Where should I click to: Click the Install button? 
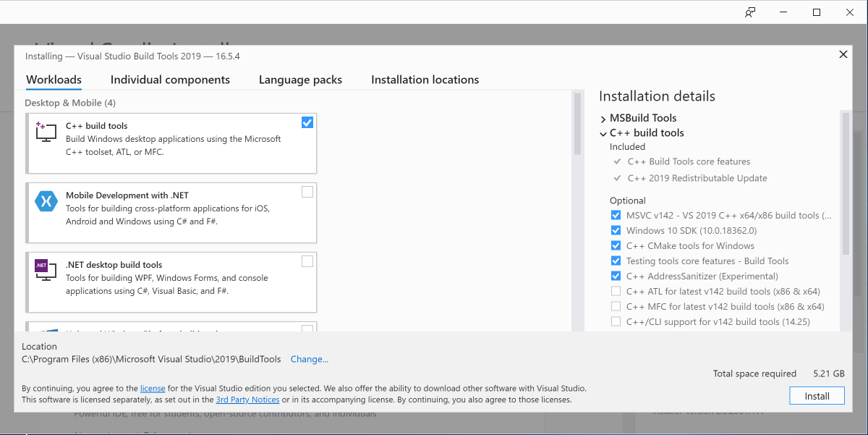(x=817, y=395)
